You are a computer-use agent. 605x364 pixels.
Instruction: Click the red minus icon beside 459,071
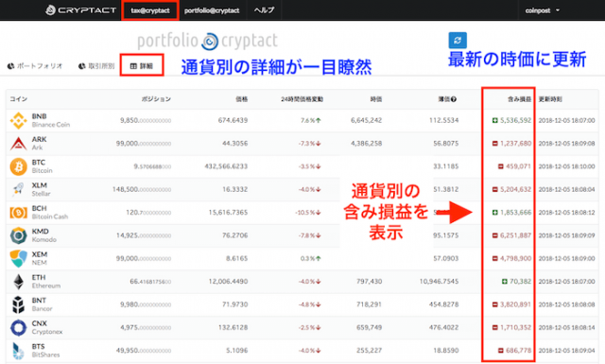(x=501, y=166)
